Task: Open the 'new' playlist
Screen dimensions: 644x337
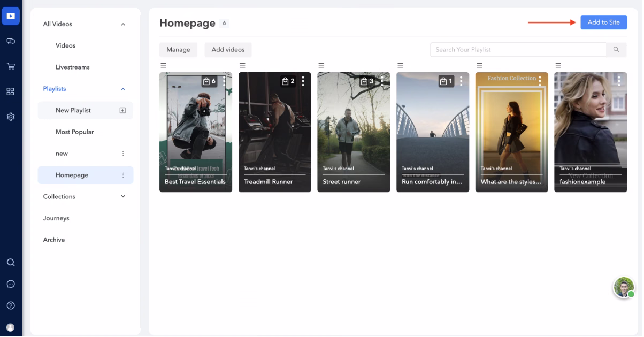Action: pyautogui.click(x=62, y=154)
